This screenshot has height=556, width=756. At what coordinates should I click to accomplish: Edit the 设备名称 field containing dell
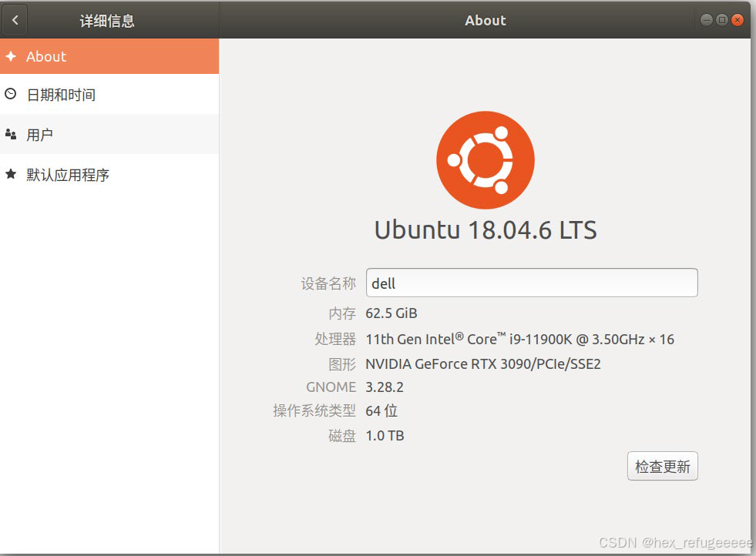pos(532,283)
